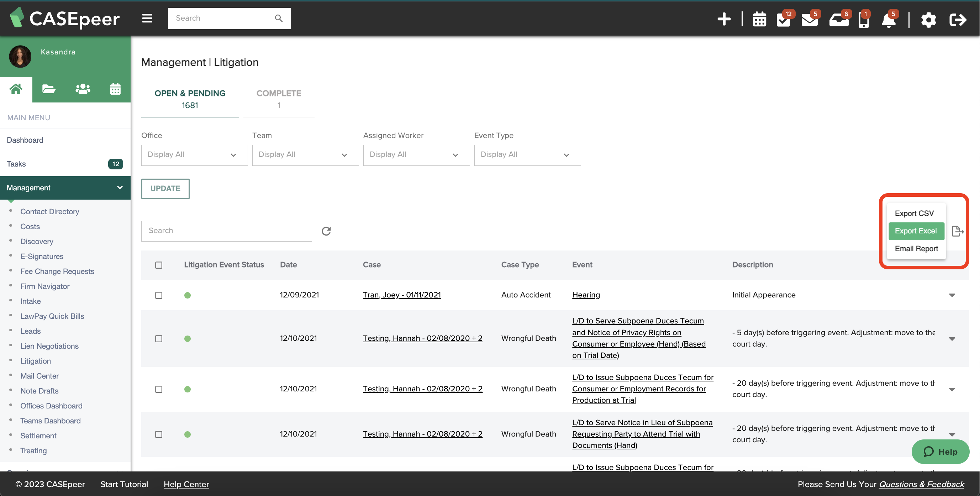Open Tran, Joey - 01/11/2021 case link
This screenshot has height=496, width=980.
click(x=402, y=295)
